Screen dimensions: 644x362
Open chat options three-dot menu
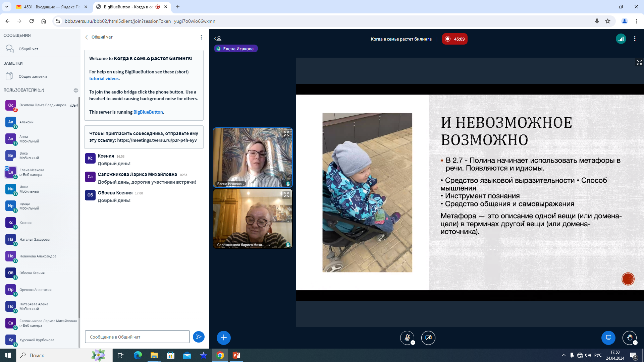click(x=201, y=37)
